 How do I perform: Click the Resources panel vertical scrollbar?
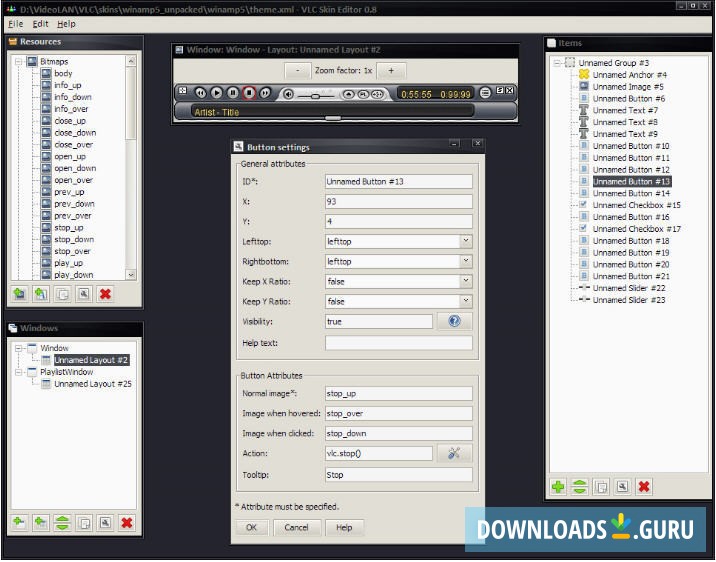[131, 103]
